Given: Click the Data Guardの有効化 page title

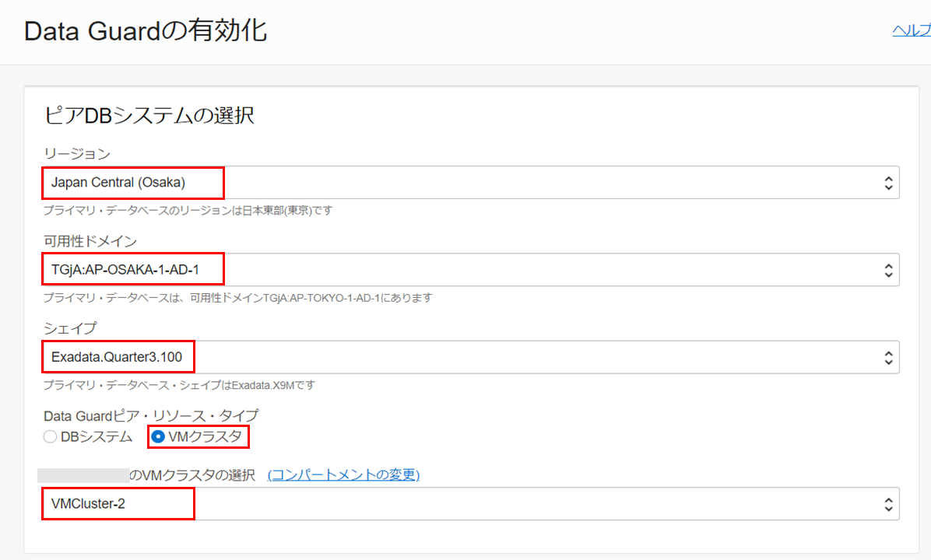Looking at the screenshot, I should click(146, 31).
